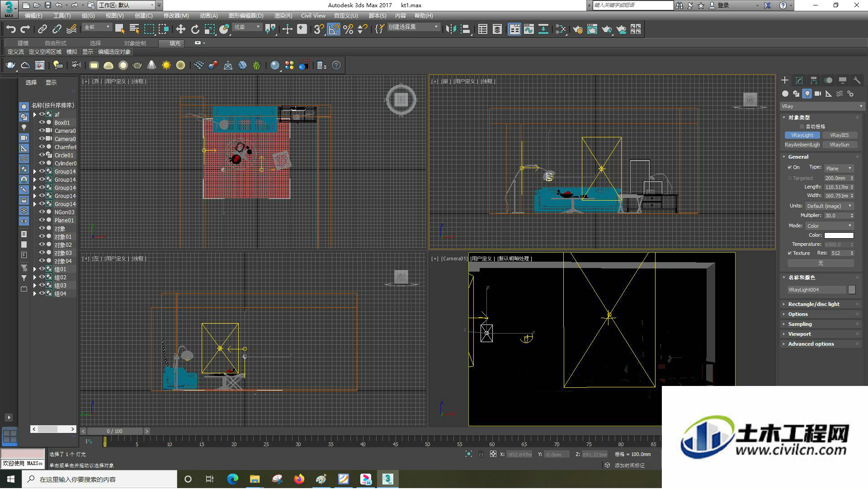The image size is (868, 489).
Task: Click the 选择 tab in scene explorer
Action: pyautogui.click(x=31, y=83)
